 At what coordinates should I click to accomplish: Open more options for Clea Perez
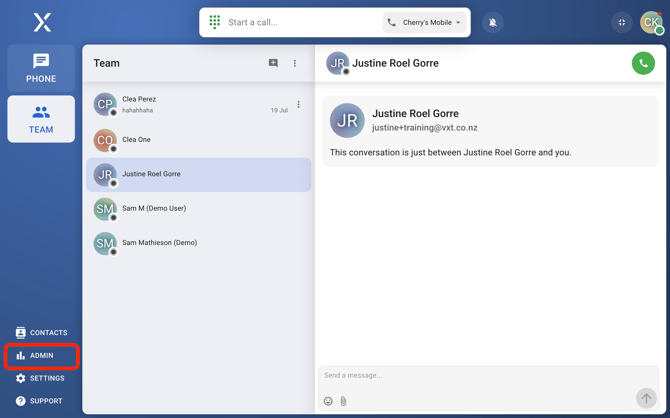298,104
